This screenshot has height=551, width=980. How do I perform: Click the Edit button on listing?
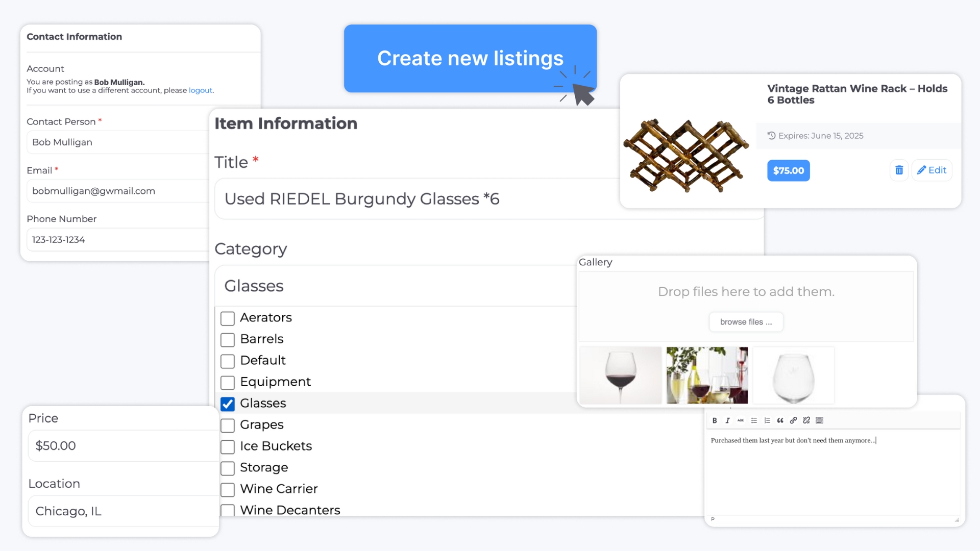932,170
